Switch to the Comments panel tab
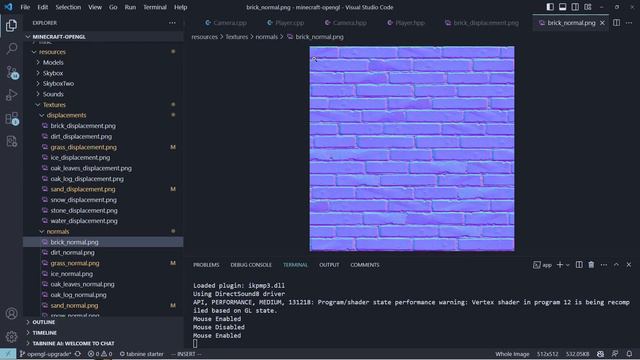Viewport: 640px width, 360px height. (364, 265)
